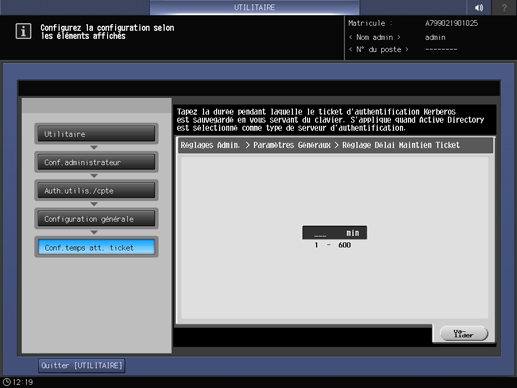This screenshot has width=517, height=388.
Task: Open the UTILITAIRE tab at the top
Action: click(254, 7)
